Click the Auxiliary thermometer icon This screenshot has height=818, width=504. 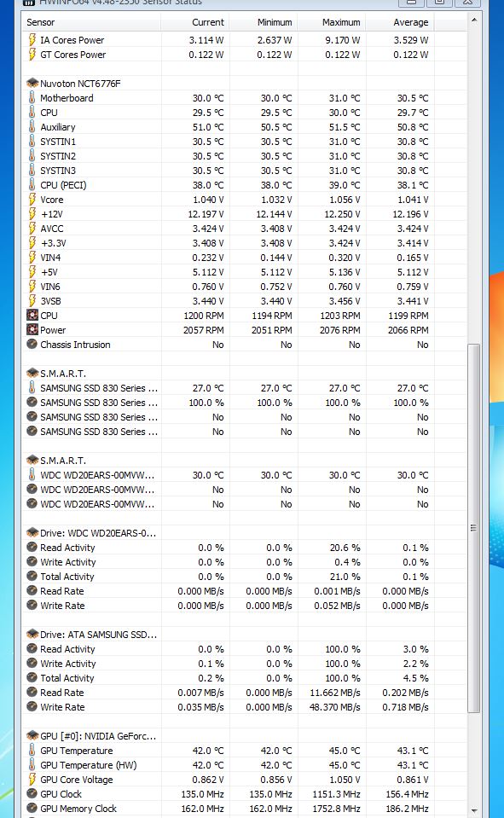coord(32,127)
